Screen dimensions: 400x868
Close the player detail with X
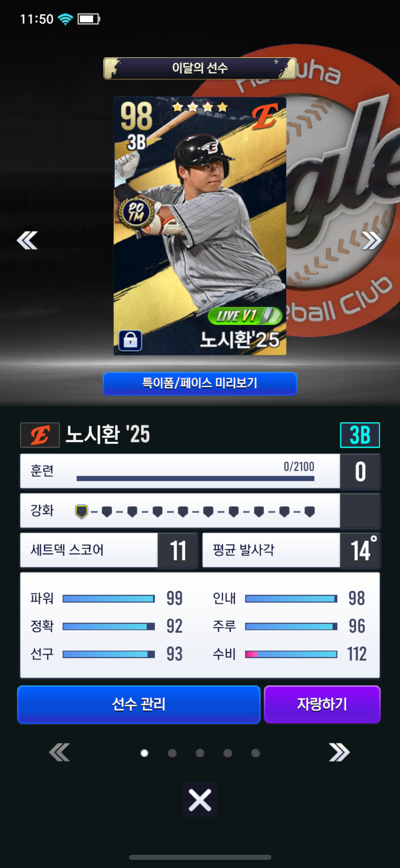[200, 800]
